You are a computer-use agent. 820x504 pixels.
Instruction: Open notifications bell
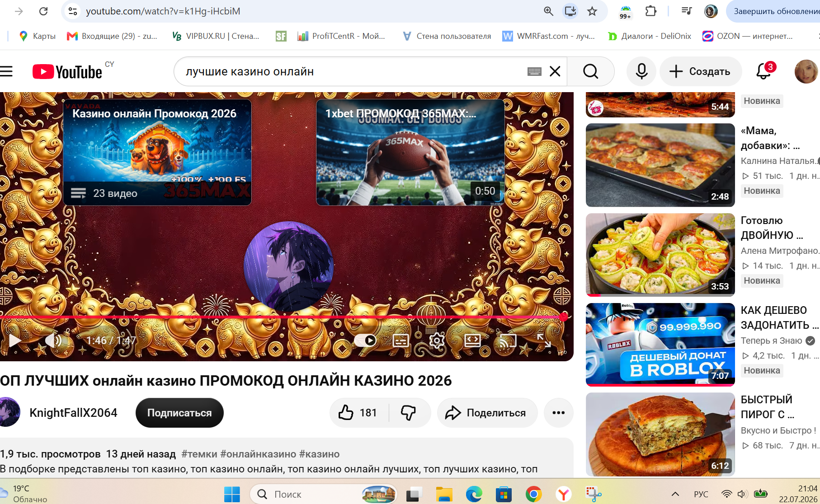pyautogui.click(x=764, y=71)
